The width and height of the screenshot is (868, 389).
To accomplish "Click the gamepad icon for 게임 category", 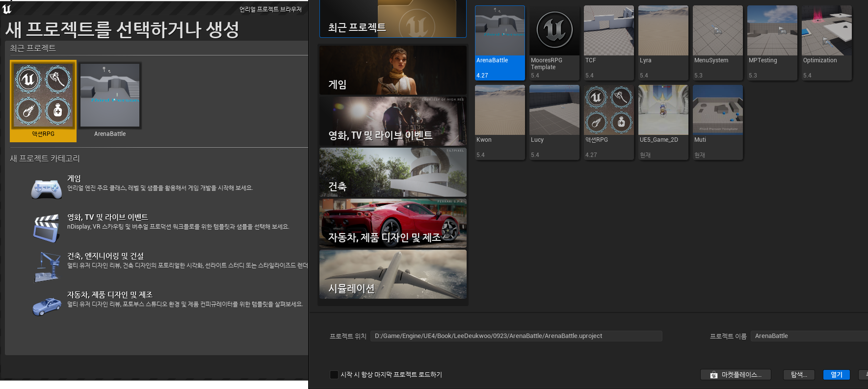I will 47,188.
